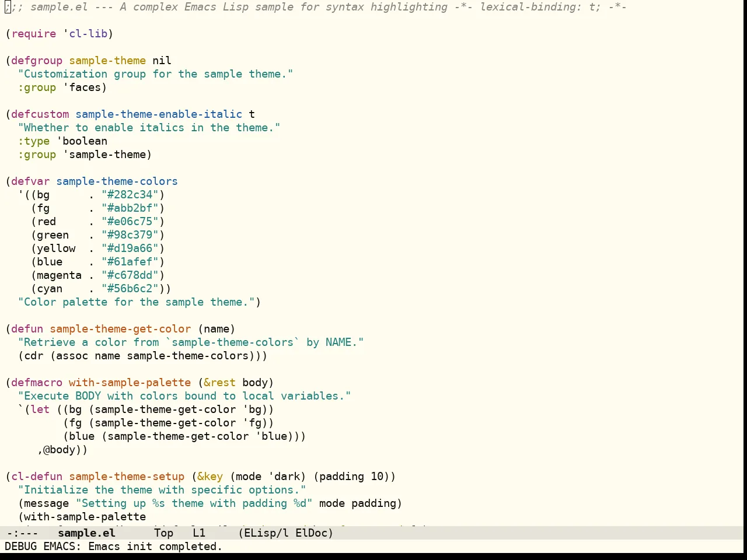Image resolution: width=747 pixels, height=560 pixels.
Task: Click the sample-theme-colors name after defvar
Action: click(x=117, y=181)
